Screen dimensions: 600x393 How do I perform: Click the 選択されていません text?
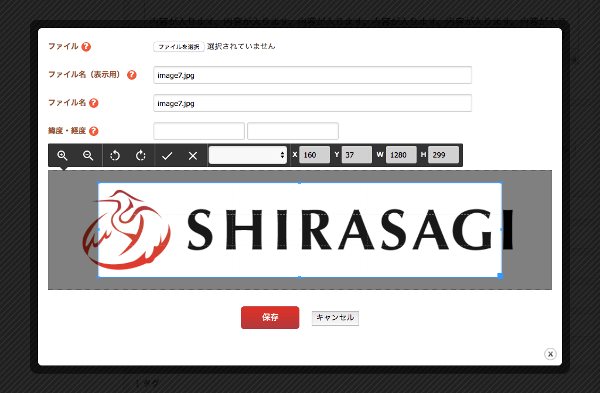point(241,46)
